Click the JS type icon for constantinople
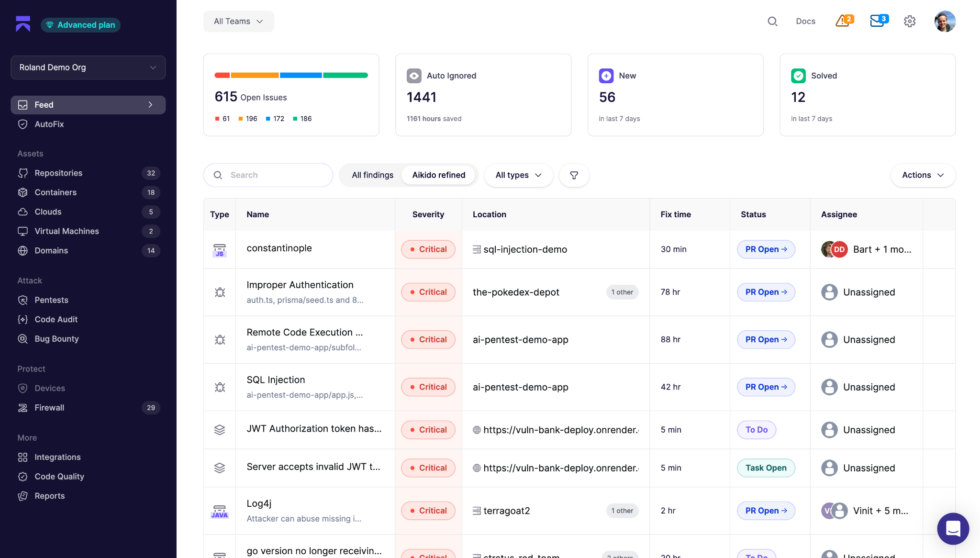 pos(220,250)
